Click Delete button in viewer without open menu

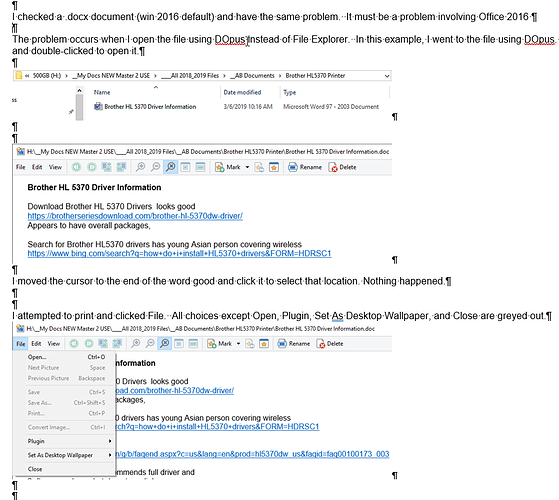342,167
